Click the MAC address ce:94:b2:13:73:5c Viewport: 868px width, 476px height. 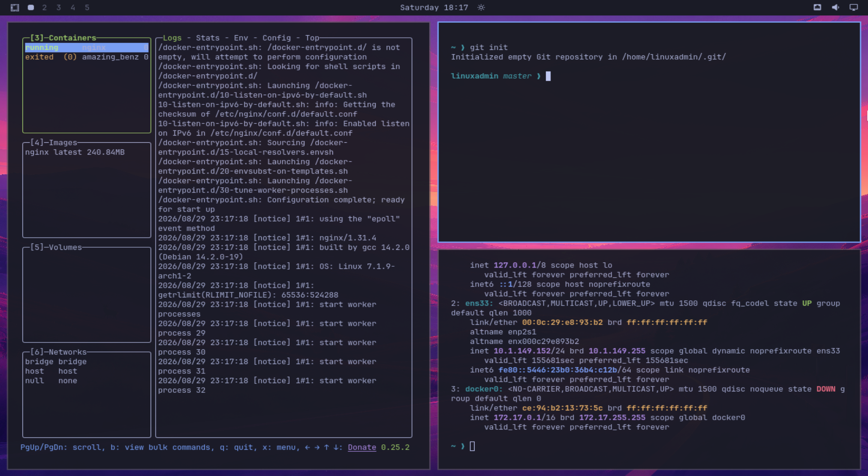click(x=562, y=408)
